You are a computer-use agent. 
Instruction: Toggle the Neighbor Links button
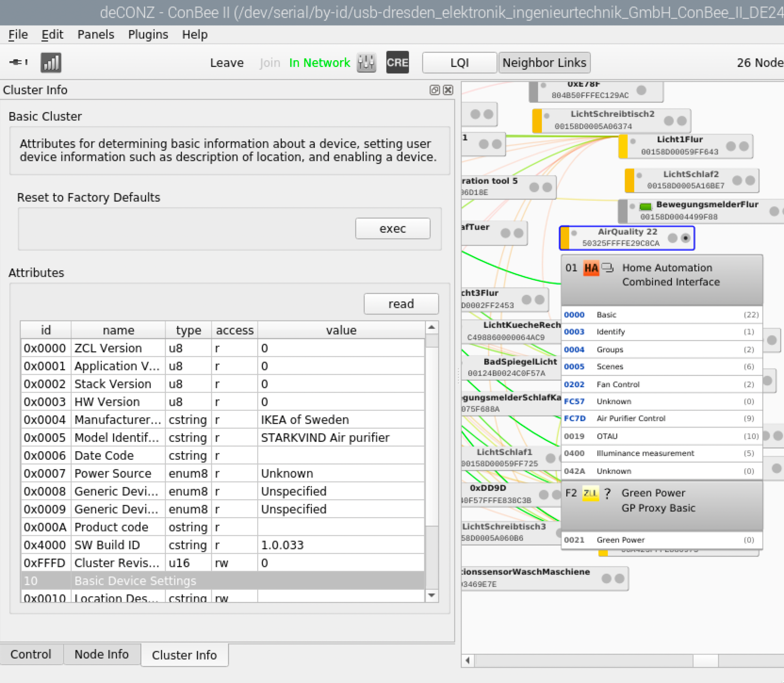(544, 63)
